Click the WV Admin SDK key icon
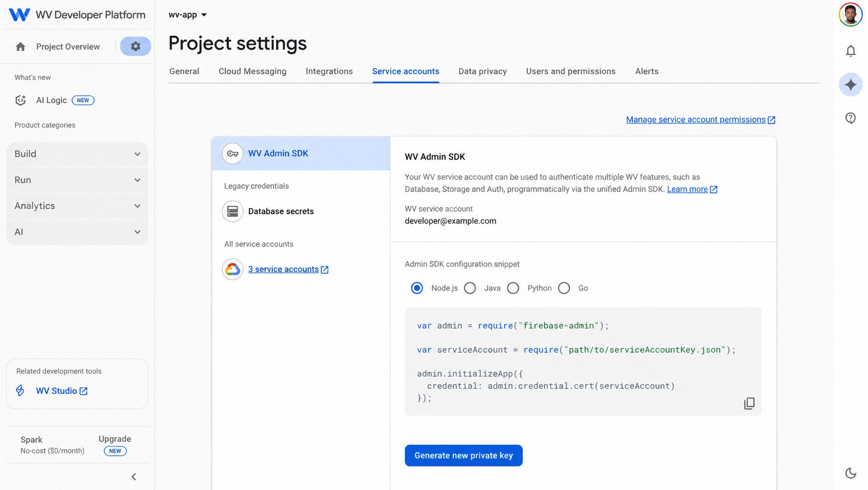The image size is (868, 490). coord(232,153)
